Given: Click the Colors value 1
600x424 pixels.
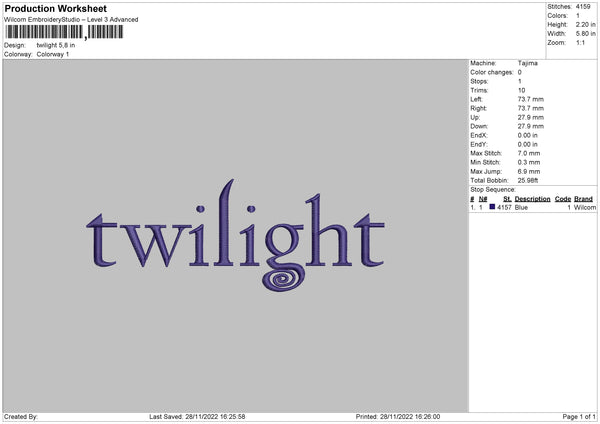Looking at the screenshot, I should [578, 16].
